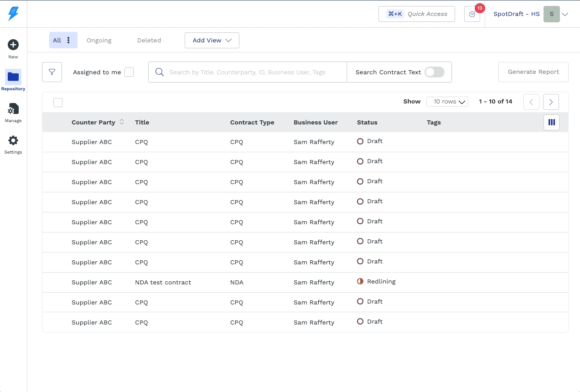
Task: Expand the SpotDraft - HS account menu
Action: [564, 14]
